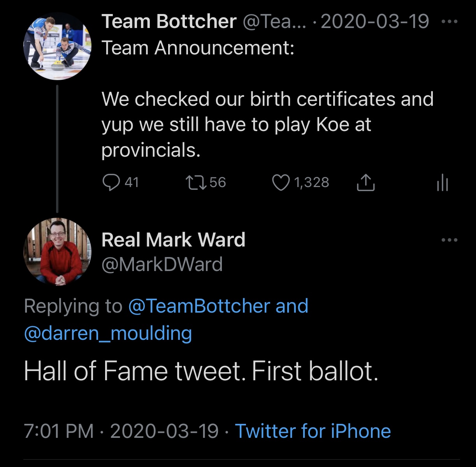
Task: Open Team Bottcher display name
Action: coord(169,21)
